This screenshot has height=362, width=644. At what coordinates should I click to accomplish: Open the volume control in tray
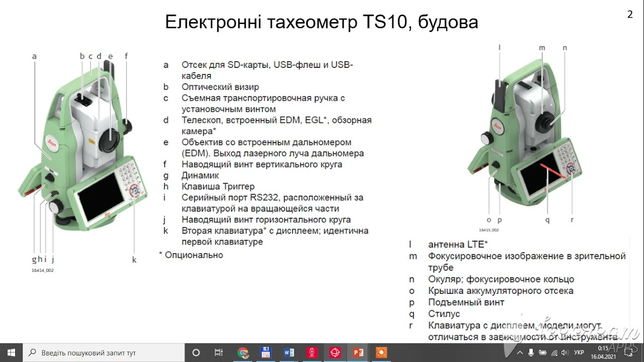coord(565,352)
